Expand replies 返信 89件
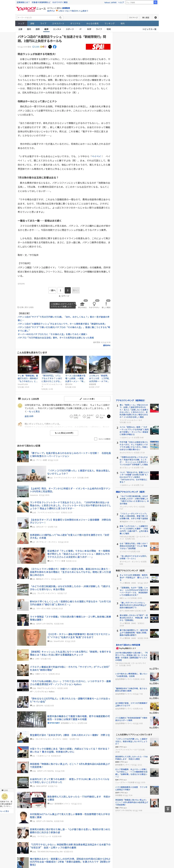Image resolution: width=174 pixels, height=868 pixels. coord(29,416)
